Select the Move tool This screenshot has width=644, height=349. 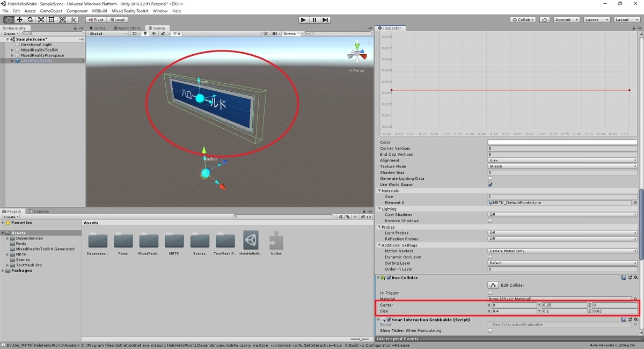click(19, 20)
